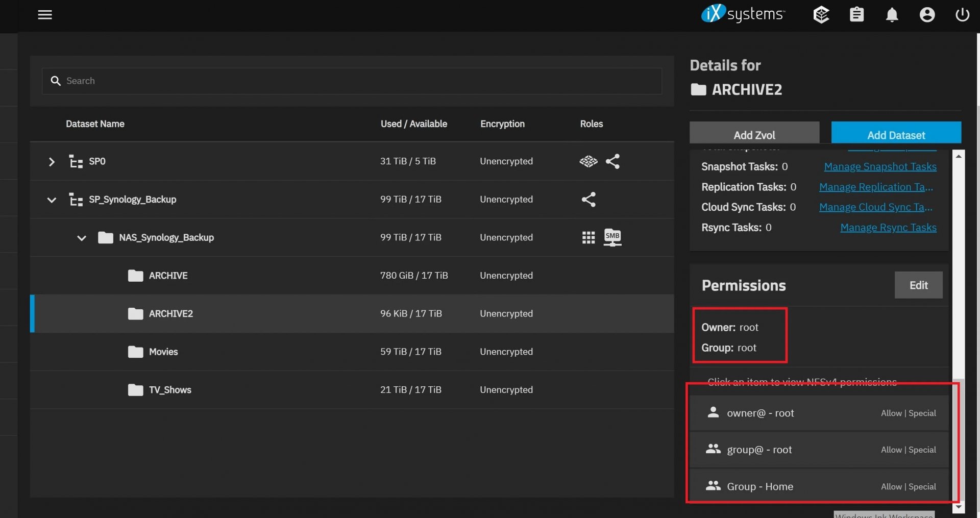
Task: Select the TV_Shows dataset row
Action: 170,390
